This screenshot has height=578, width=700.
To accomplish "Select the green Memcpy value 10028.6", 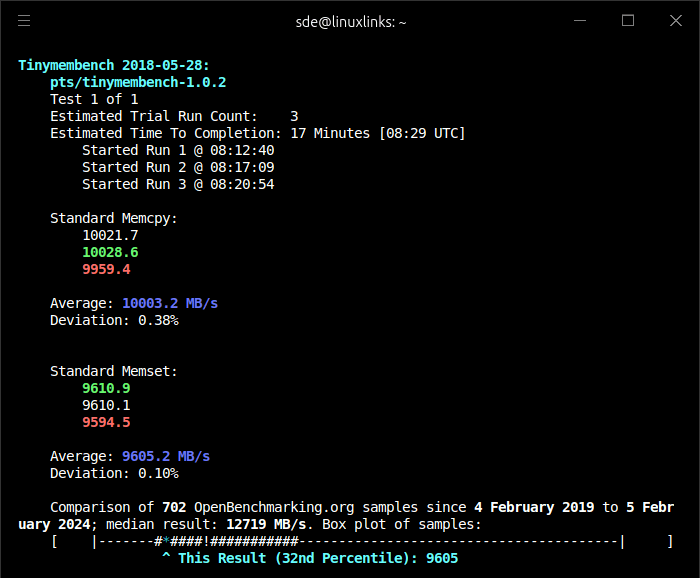I will pyautogui.click(x=110, y=252).
